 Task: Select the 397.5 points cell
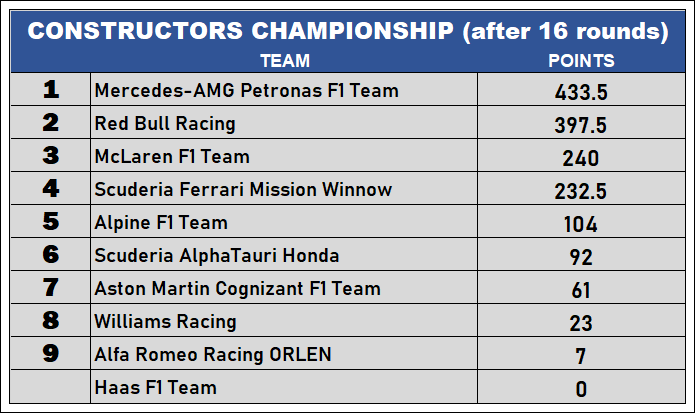point(581,125)
